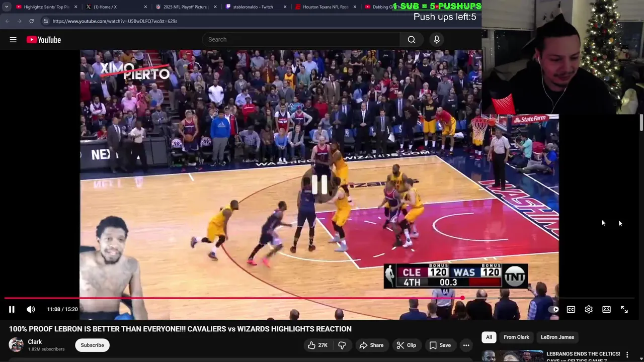This screenshot has height=362, width=644.
Task: Close the Home / X tab
Action: tap(146, 7)
